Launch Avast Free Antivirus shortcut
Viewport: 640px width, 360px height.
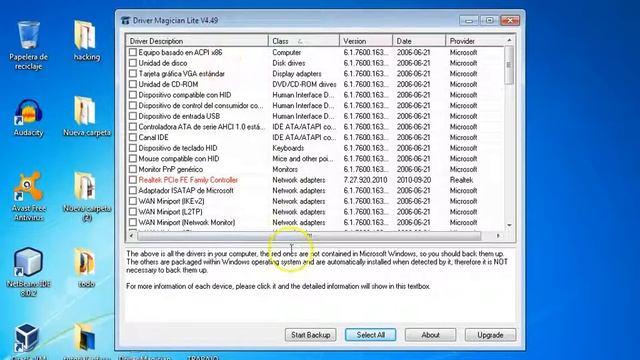(x=28, y=196)
